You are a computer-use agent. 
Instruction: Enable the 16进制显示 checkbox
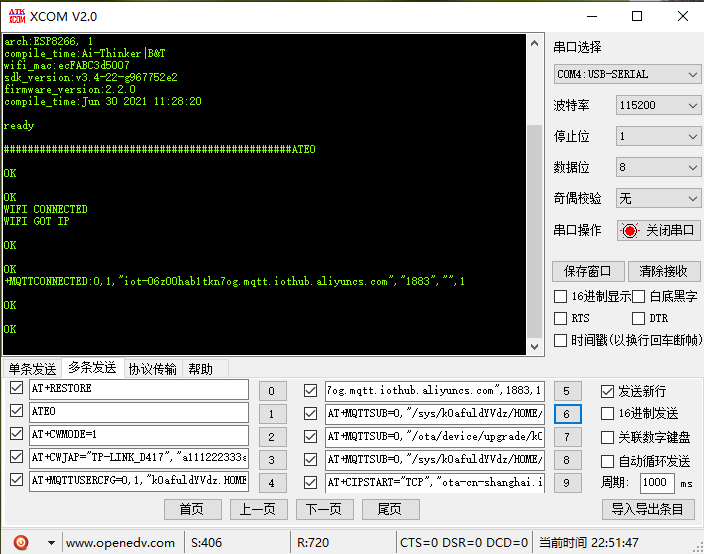[560, 296]
